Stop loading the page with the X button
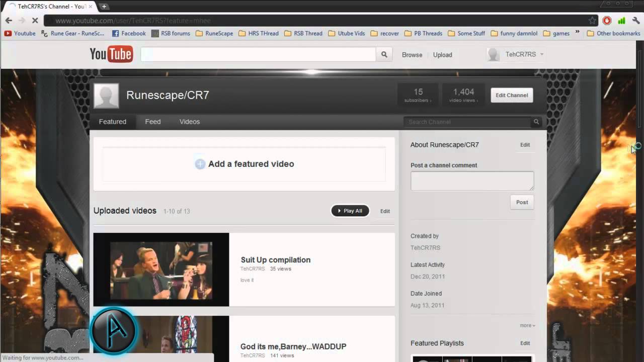Screen dimensions: 644x362 pyautogui.click(x=35, y=21)
